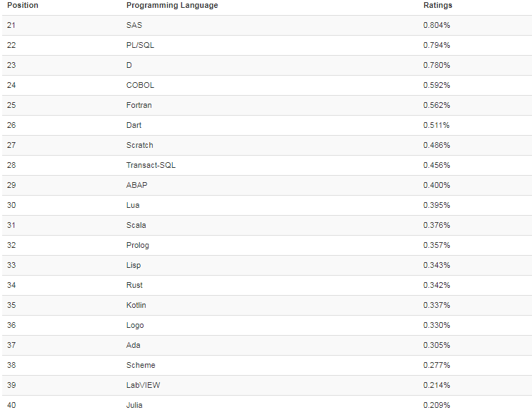Select the Lua language name
Viewport: 532px width, 415px height.
pos(133,206)
